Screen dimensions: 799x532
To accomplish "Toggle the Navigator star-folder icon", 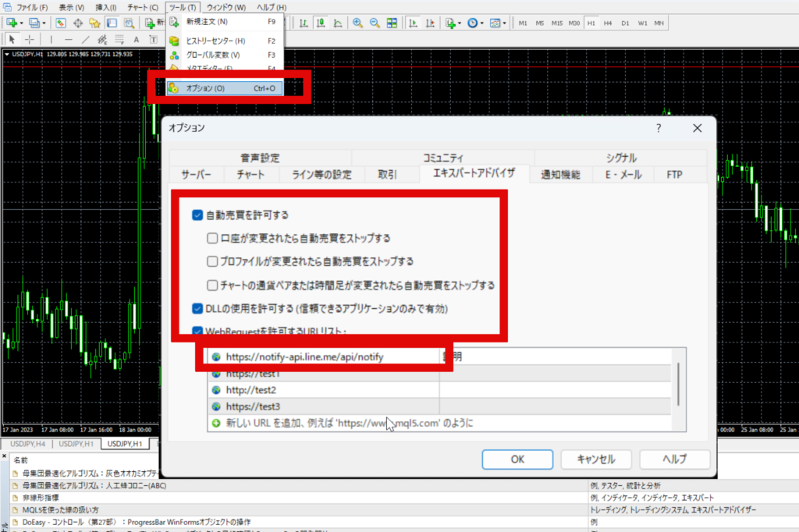I will coord(94,23).
